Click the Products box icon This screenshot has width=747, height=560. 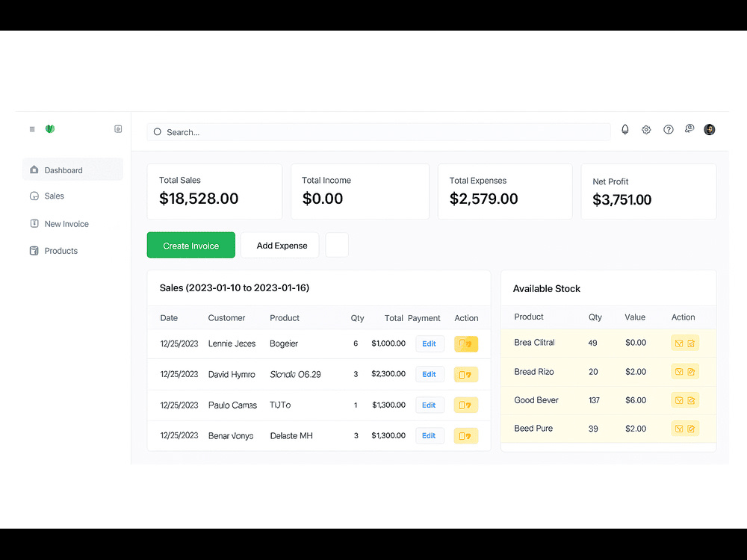[x=34, y=250]
